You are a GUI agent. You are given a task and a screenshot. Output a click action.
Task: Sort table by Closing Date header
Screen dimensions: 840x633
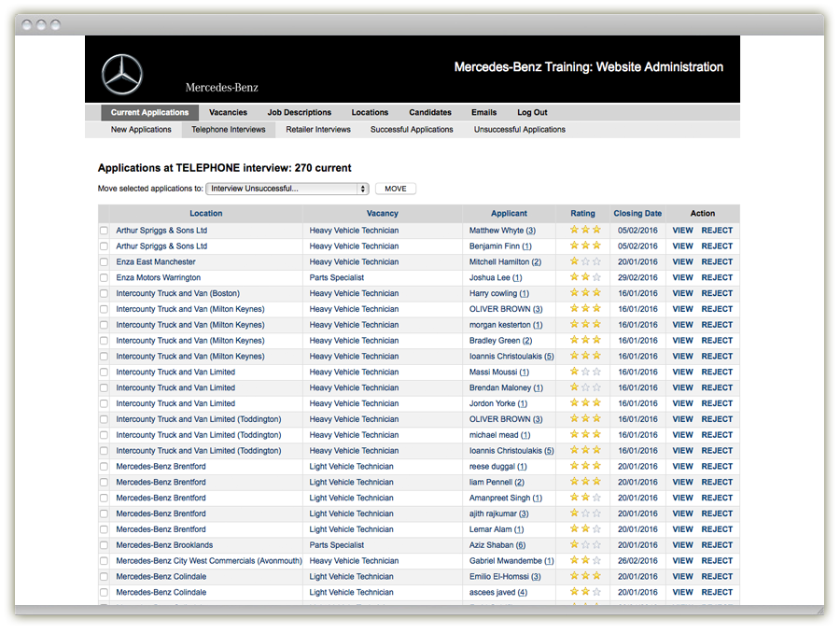pyautogui.click(x=637, y=214)
